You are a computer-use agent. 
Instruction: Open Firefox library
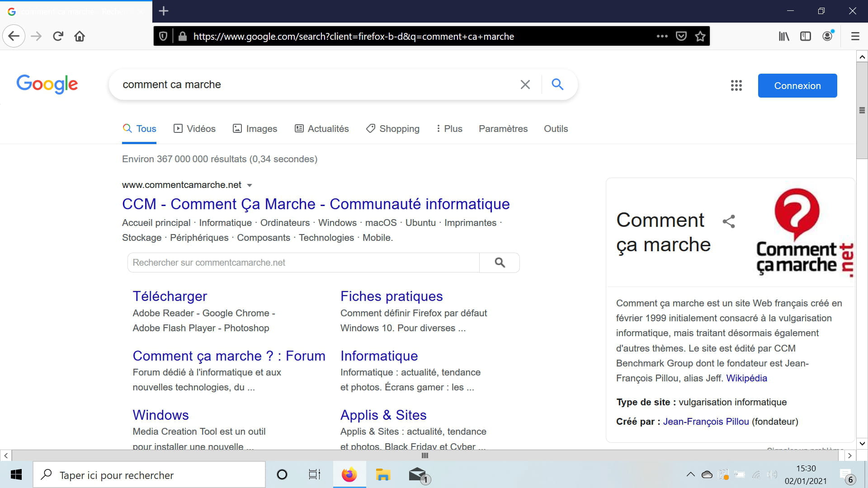tap(783, 36)
